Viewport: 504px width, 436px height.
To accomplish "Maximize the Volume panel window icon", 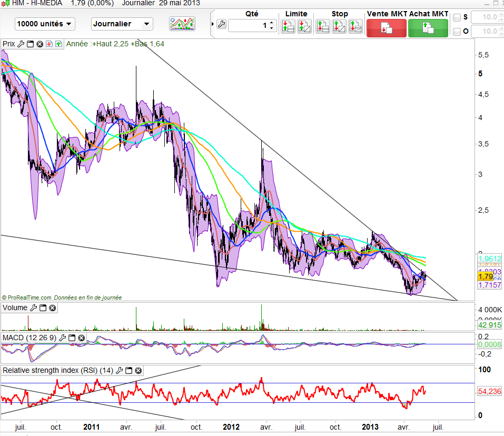I will [44, 308].
